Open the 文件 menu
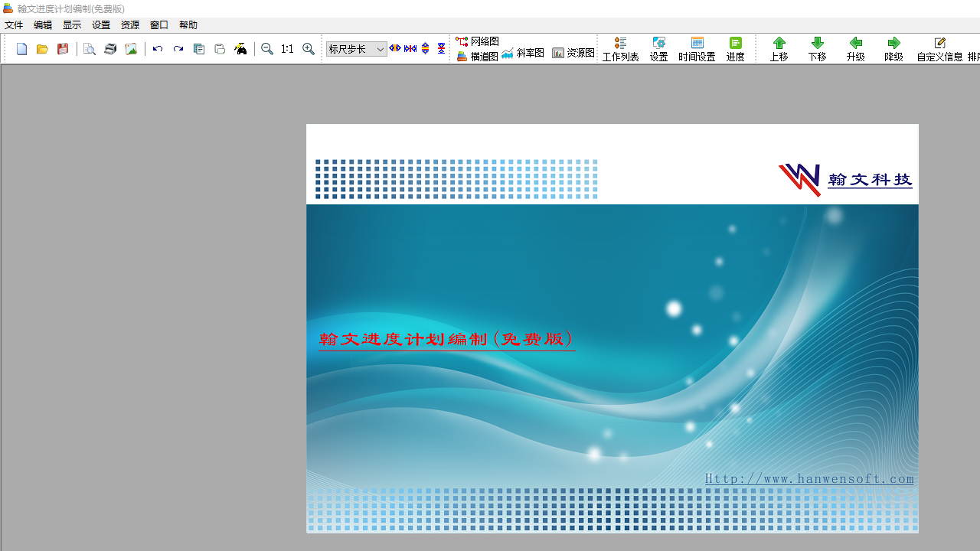Viewport: 980px width, 551px height. point(14,25)
